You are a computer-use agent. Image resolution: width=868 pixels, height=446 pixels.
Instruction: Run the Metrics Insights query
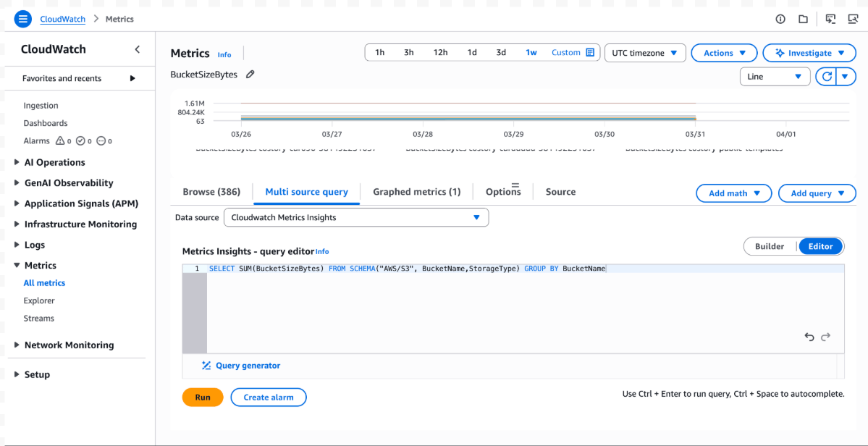203,397
